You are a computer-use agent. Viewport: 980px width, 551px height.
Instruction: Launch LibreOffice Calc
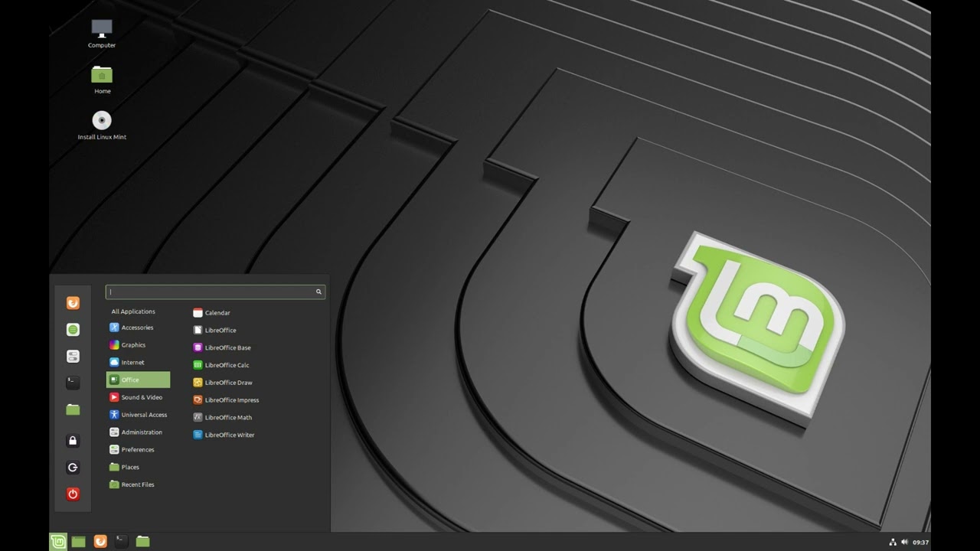click(221, 365)
